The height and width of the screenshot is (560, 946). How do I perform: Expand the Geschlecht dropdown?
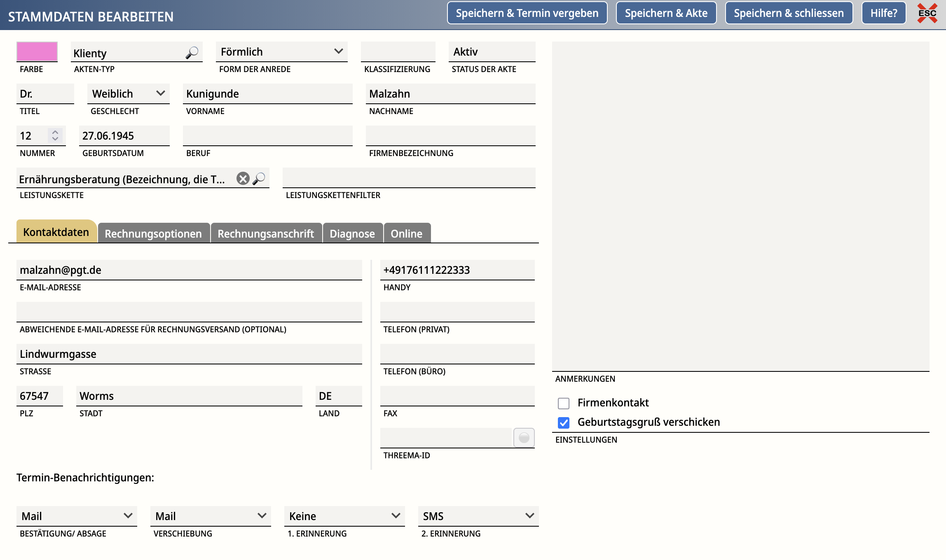[x=128, y=94]
